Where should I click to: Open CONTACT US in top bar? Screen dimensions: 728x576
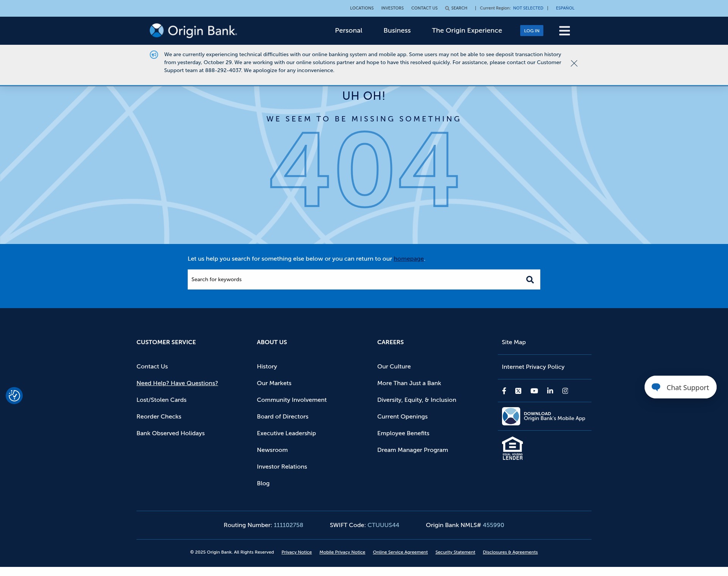[424, 8]
